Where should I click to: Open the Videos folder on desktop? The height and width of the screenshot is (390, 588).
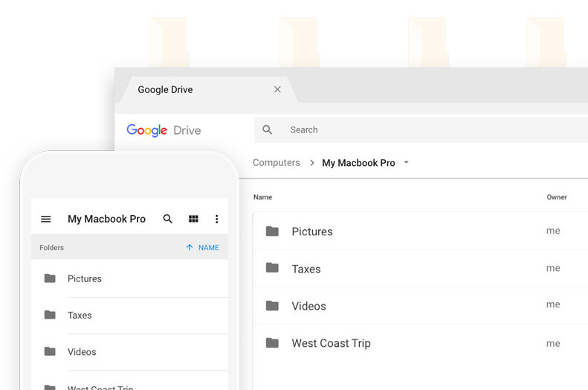coord(308,306)
